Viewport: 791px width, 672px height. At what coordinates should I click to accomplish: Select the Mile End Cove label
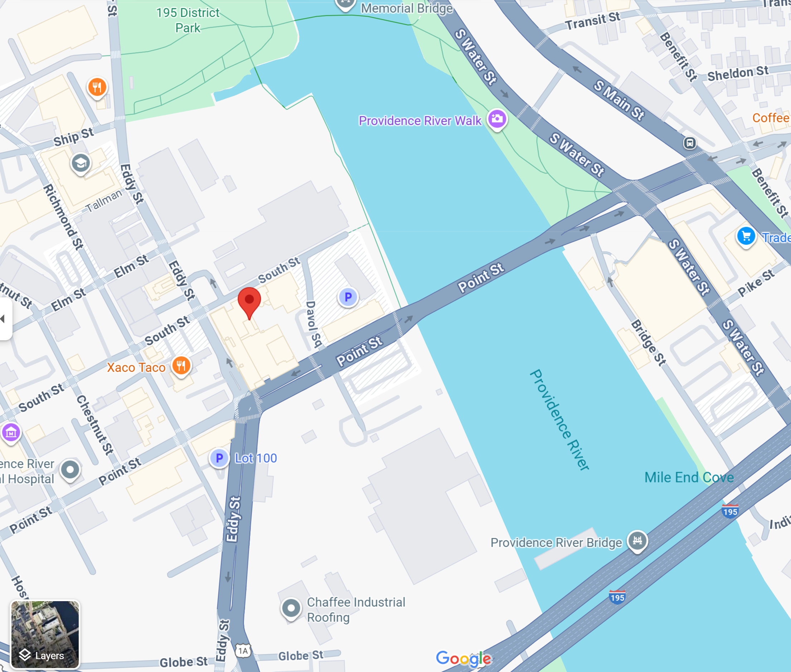689,477
